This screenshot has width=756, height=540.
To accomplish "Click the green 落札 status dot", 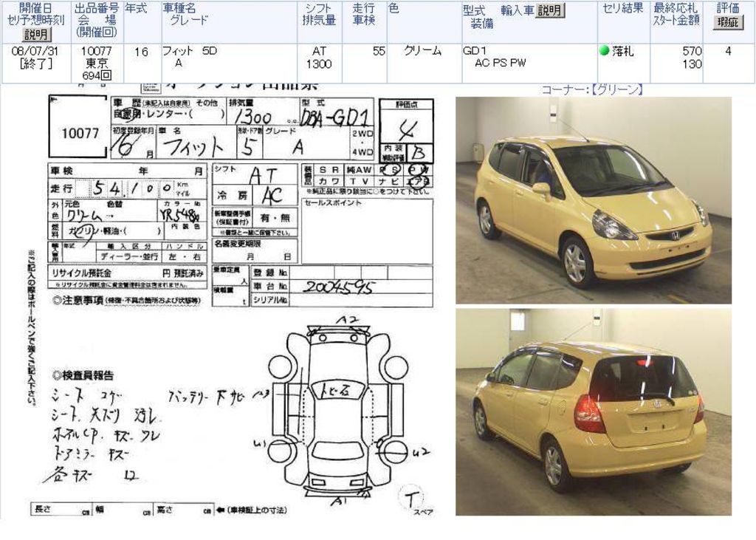I will point(604,51).
